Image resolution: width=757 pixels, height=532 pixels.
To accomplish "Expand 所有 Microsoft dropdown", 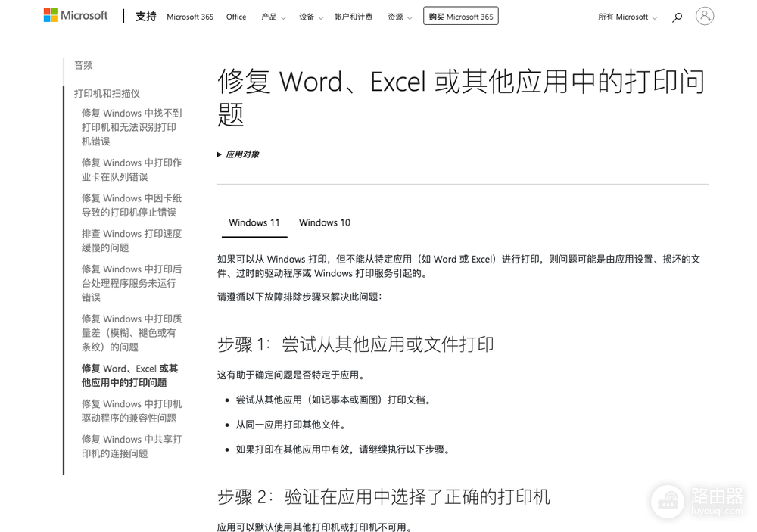I will tap(627, 17).
